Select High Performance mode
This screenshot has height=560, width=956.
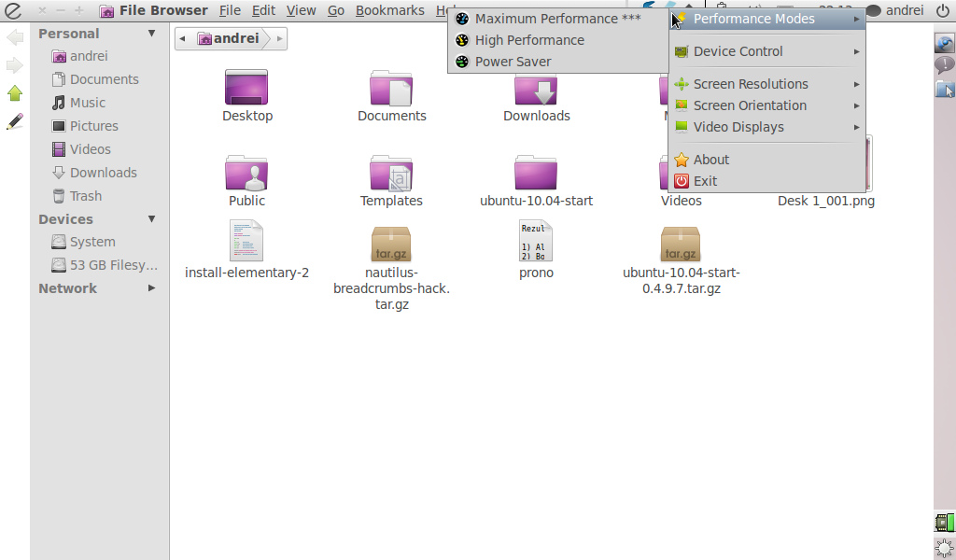point(528,40)
